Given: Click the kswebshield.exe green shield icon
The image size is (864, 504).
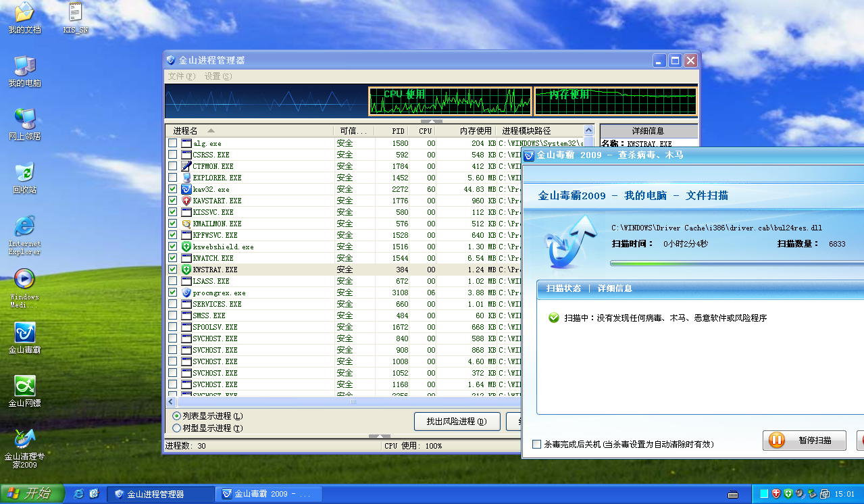Looking at the screenshot, I should [186, 247].
